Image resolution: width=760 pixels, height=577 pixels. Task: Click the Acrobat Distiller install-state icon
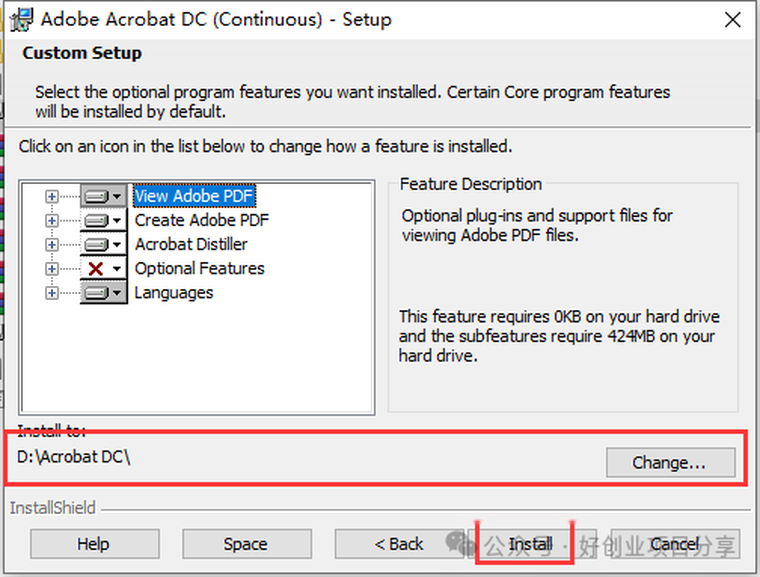coord(103,244)
